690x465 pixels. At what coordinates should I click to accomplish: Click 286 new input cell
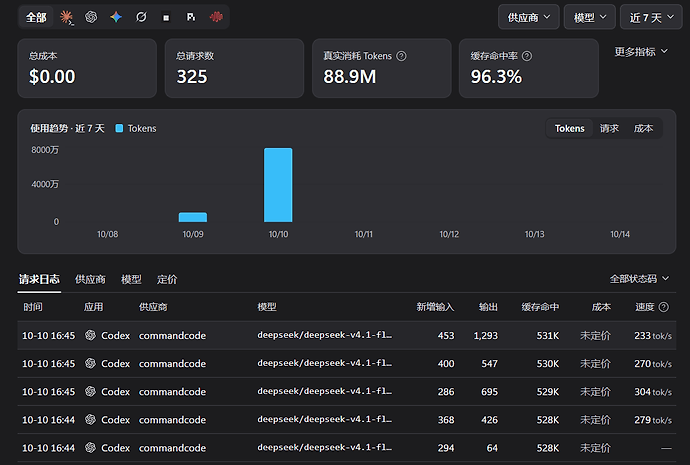[x=446, y=392]
